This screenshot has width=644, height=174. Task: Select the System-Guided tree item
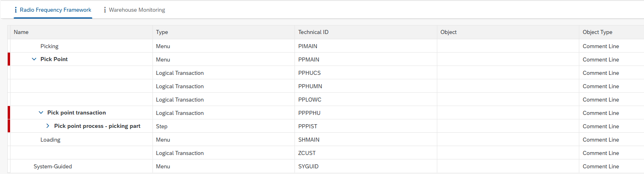click(53, 166)
